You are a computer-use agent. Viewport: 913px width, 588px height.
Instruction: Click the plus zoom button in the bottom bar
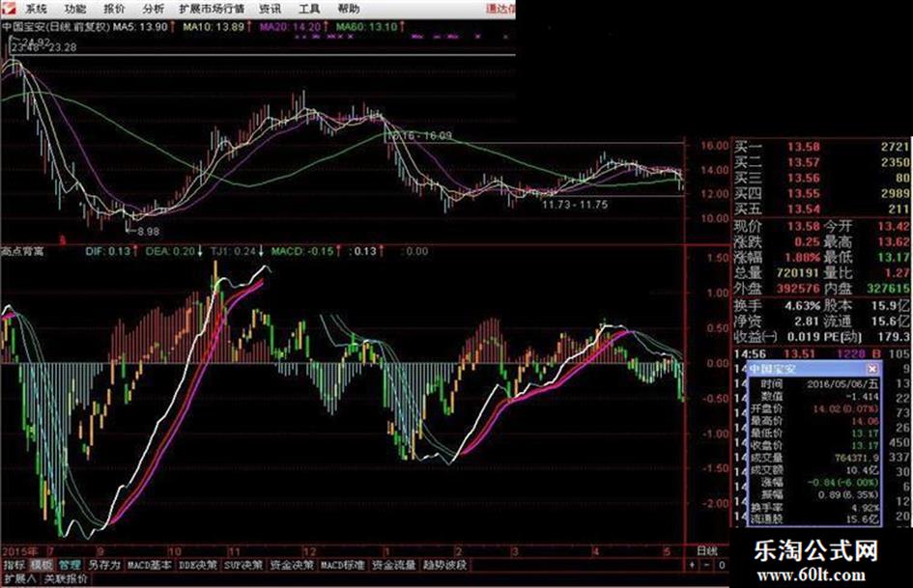click(x=692, y=565)
